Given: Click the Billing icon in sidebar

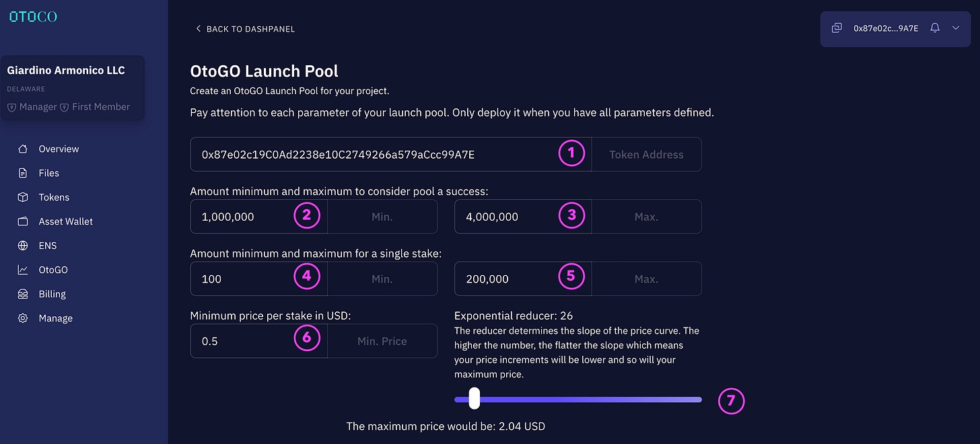Looking at the screenshot, I should click(23, 294).
